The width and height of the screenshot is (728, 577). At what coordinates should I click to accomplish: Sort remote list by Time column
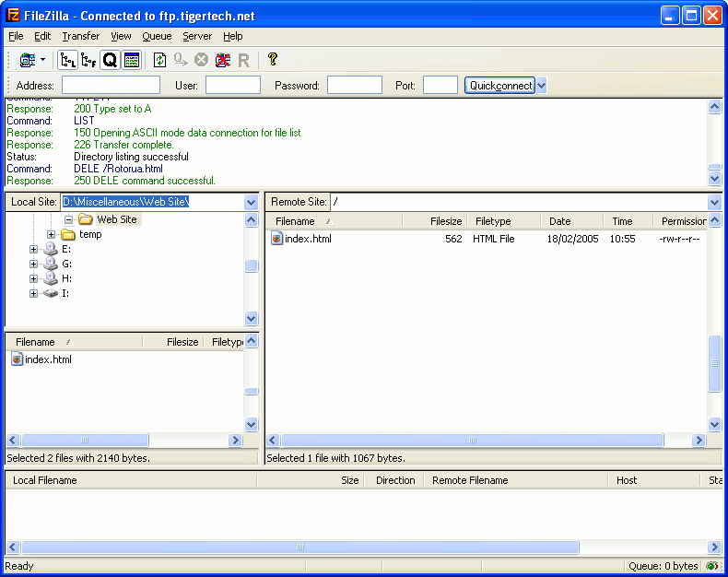[628, 221]
